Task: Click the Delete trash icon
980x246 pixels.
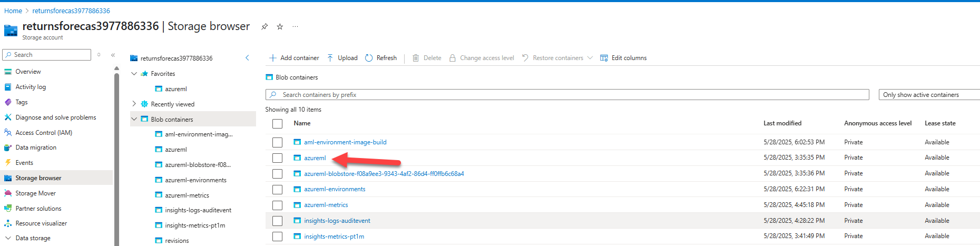Action: click(416, 58)
